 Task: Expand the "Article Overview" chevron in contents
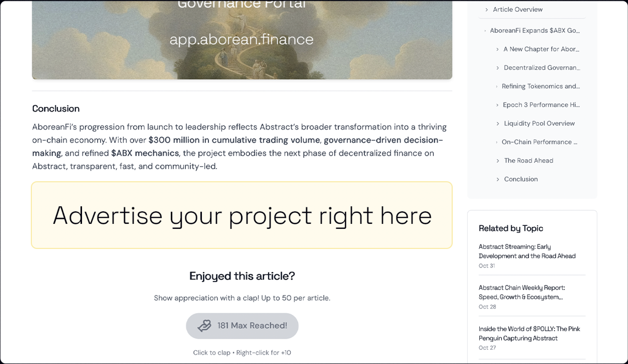[486, 9]
